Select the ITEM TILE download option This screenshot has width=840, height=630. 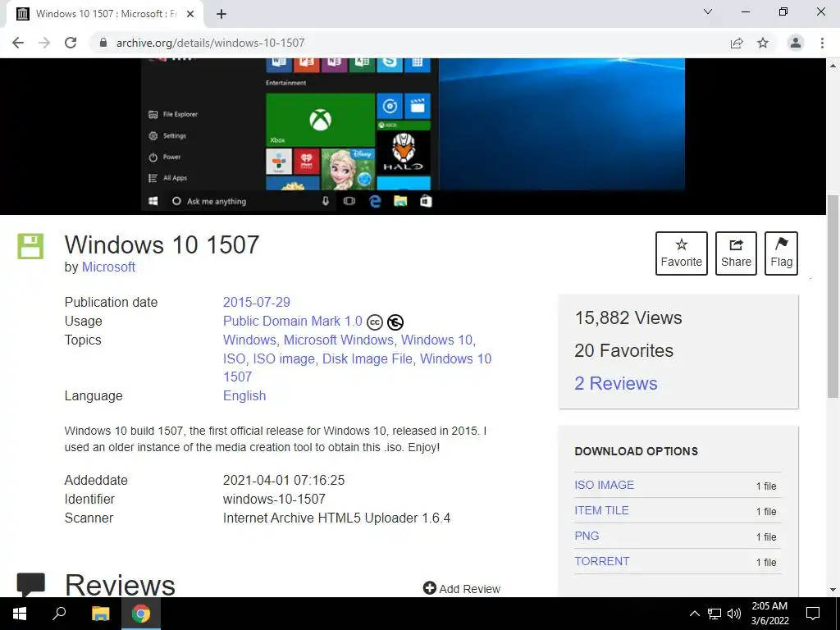[601, 510]
